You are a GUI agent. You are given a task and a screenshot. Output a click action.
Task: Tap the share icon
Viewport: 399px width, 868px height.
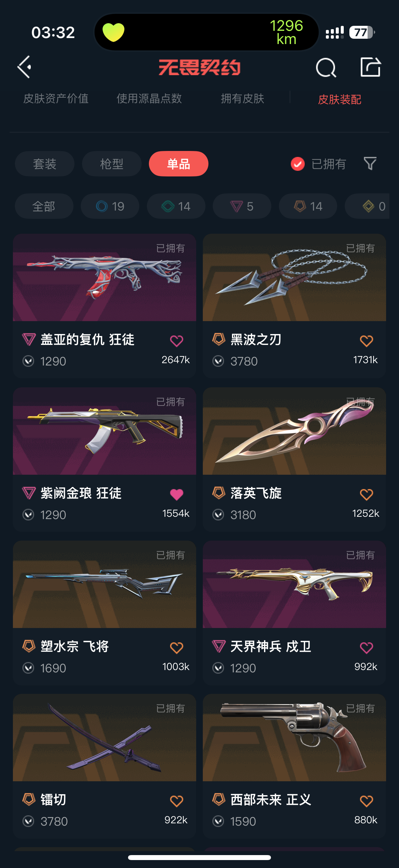pyautogui.click(x=370, y=67)
